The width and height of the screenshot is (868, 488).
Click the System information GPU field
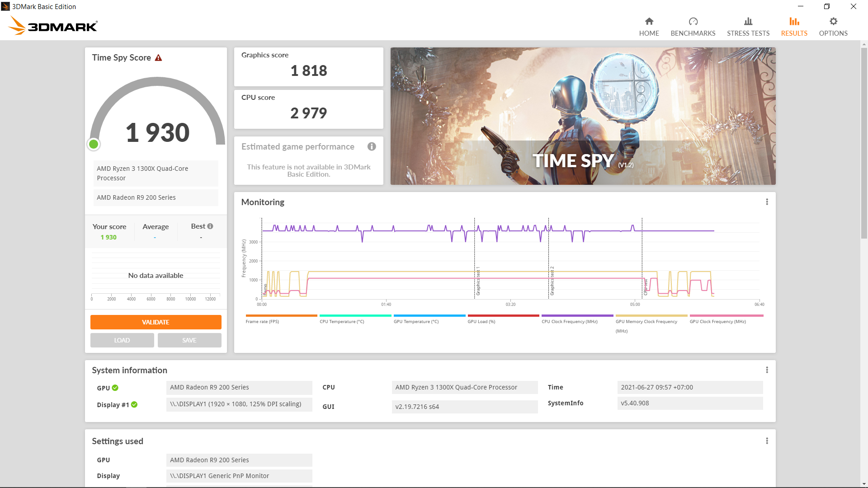(x=239, y=388)
